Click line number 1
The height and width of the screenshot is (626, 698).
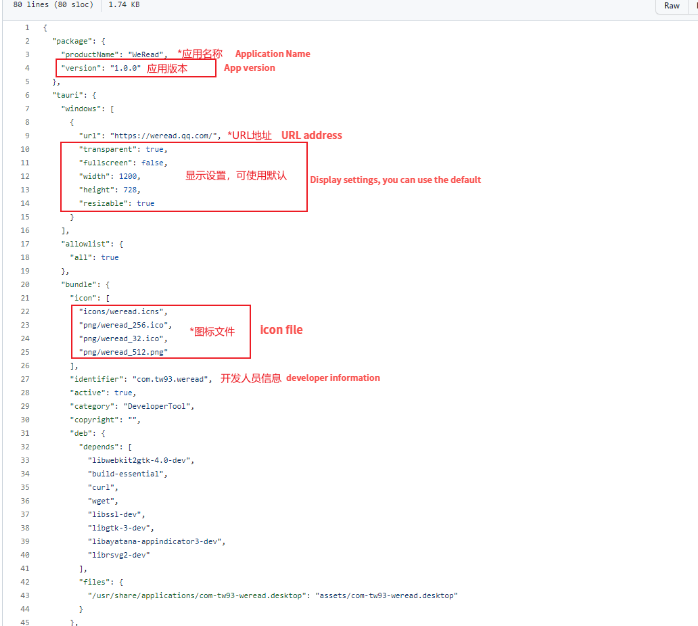point(27,27)
